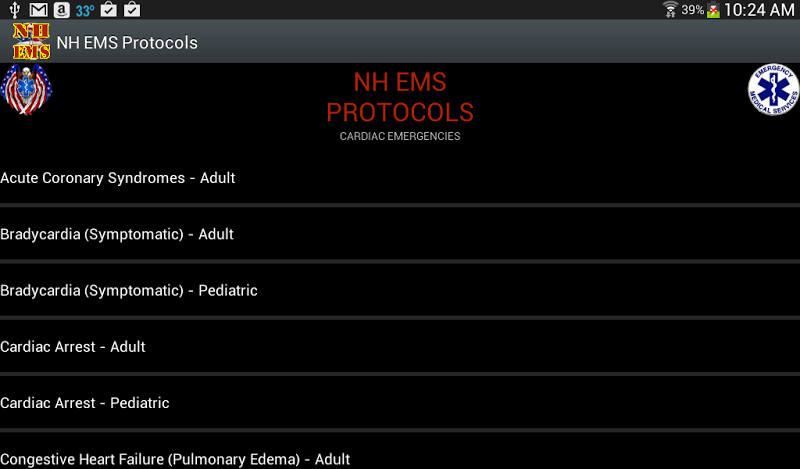Tap the first store bag checkmark notification

109,10
